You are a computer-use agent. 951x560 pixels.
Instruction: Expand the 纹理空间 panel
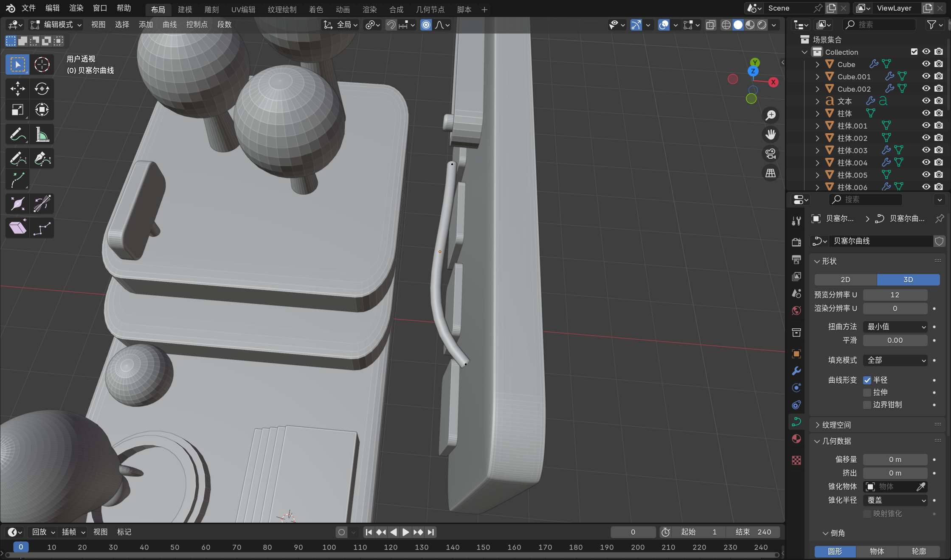(836, 425)
